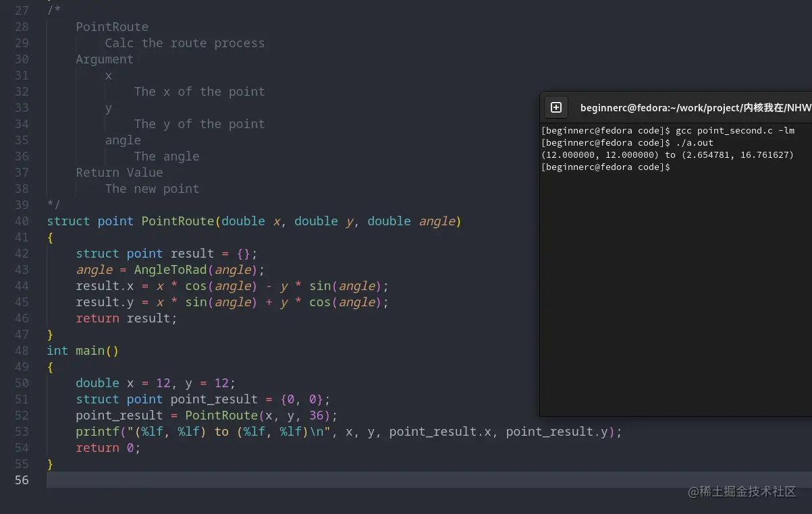Click line number 40 in the gutter
The width and height of the screenshot is (812, 514).
[x=22, y=221]
